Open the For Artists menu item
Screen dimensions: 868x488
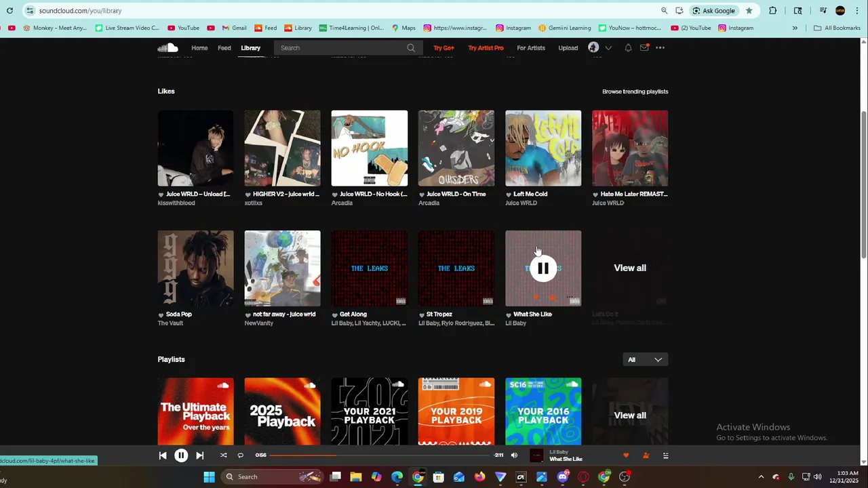click(531, 48)
